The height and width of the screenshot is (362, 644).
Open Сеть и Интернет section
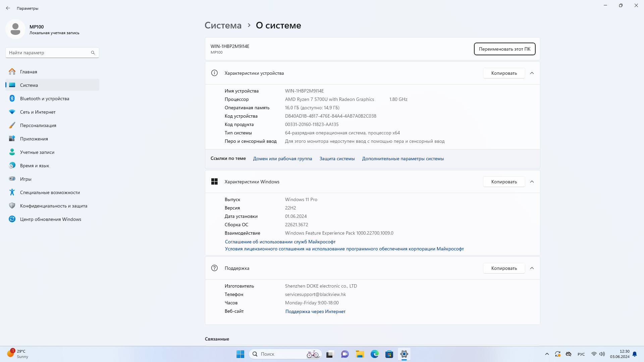click(38, 112)
